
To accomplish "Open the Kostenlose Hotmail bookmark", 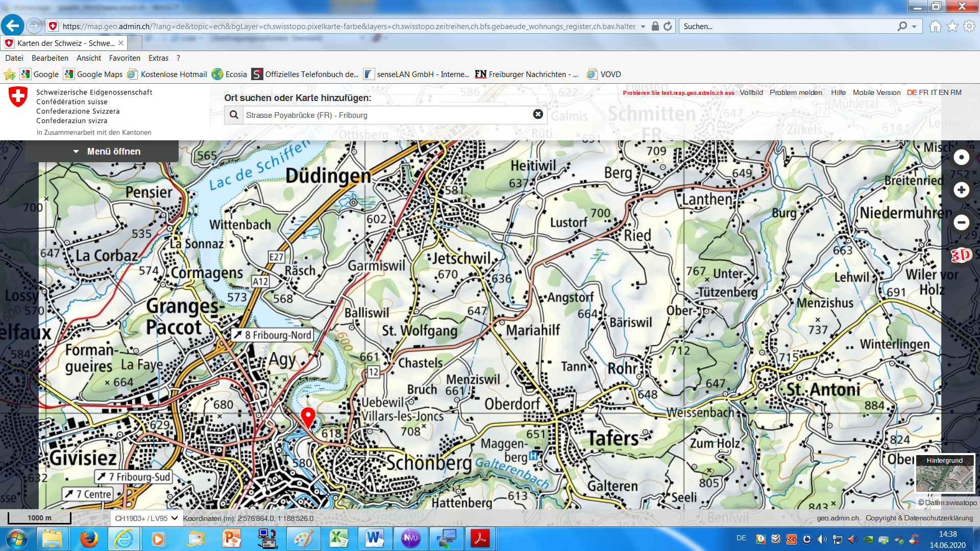I will pyautogui.click(x=167, y=74).
